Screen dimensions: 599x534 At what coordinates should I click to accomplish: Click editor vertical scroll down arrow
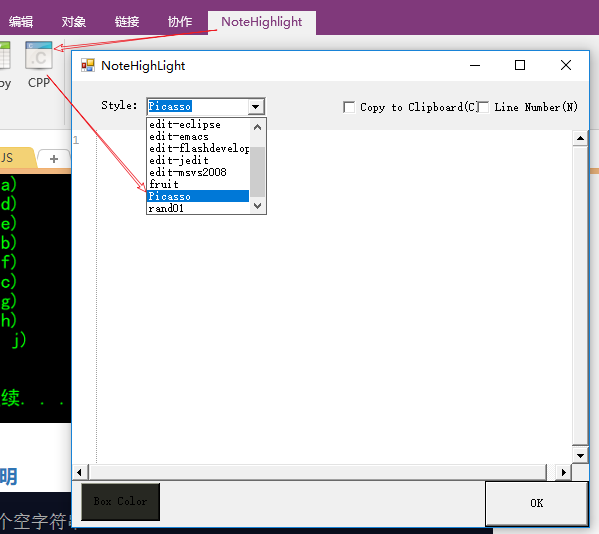pyautogui.click(x=580, y=455)
